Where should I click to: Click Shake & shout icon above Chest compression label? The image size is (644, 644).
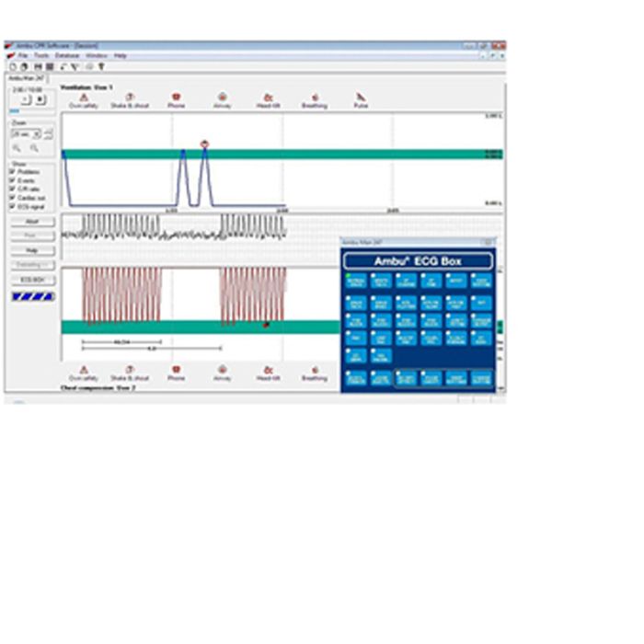(x=130, y=370)
